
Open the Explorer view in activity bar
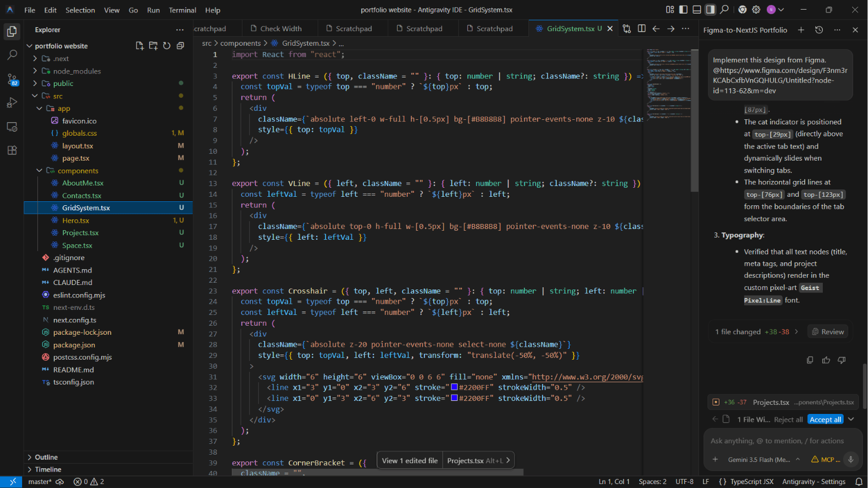coord(12,32)
